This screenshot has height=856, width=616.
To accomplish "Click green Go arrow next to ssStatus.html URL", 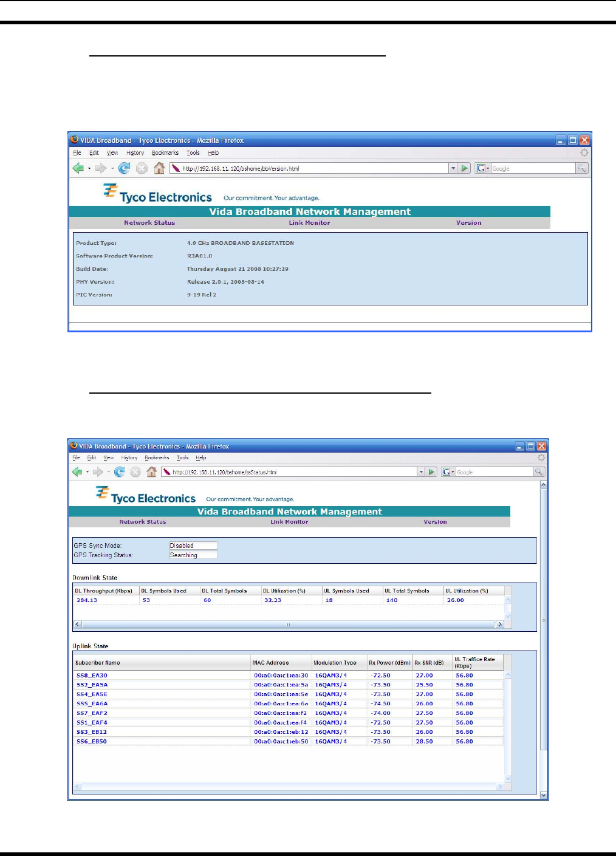I will (x=431, y=472).
